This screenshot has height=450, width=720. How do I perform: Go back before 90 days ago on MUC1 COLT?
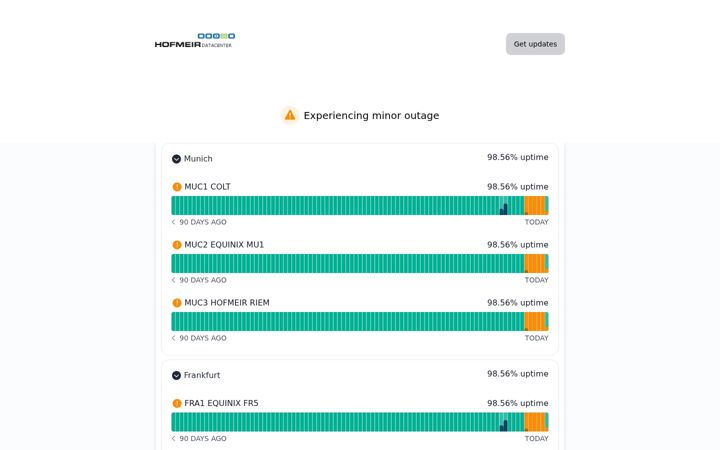coord(174,222)
